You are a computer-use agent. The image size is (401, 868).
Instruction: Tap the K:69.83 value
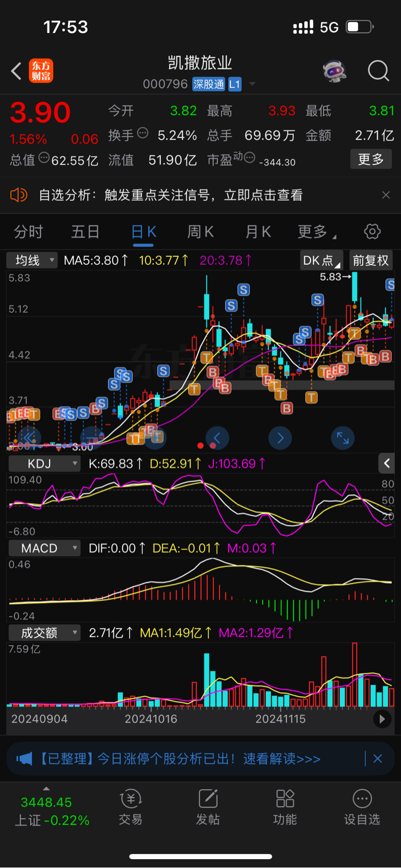pyautogui.click(x=116, y=463)
